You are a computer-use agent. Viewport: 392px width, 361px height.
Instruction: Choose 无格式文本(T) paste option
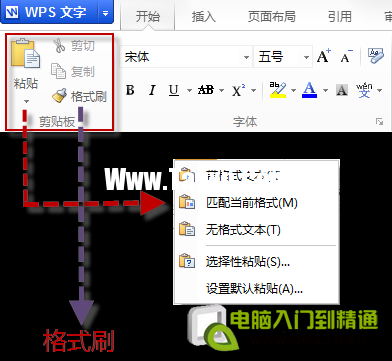(x=256, y=230)
